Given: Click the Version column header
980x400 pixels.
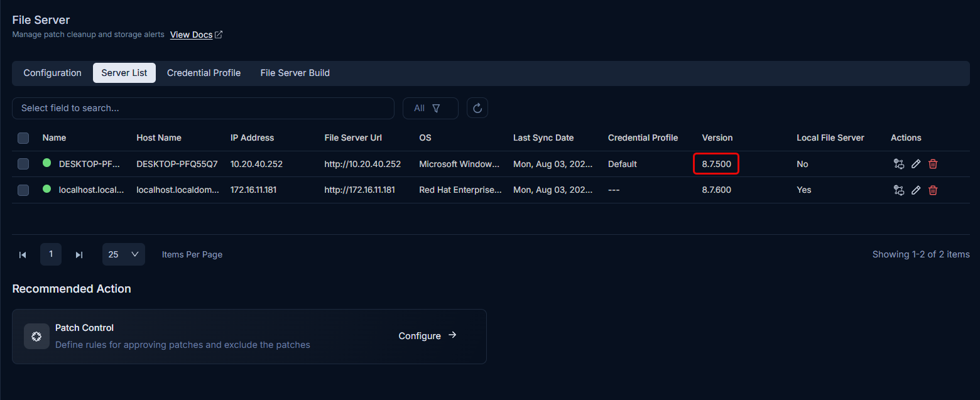Looking at the screenshot, I should click(717, 138).
